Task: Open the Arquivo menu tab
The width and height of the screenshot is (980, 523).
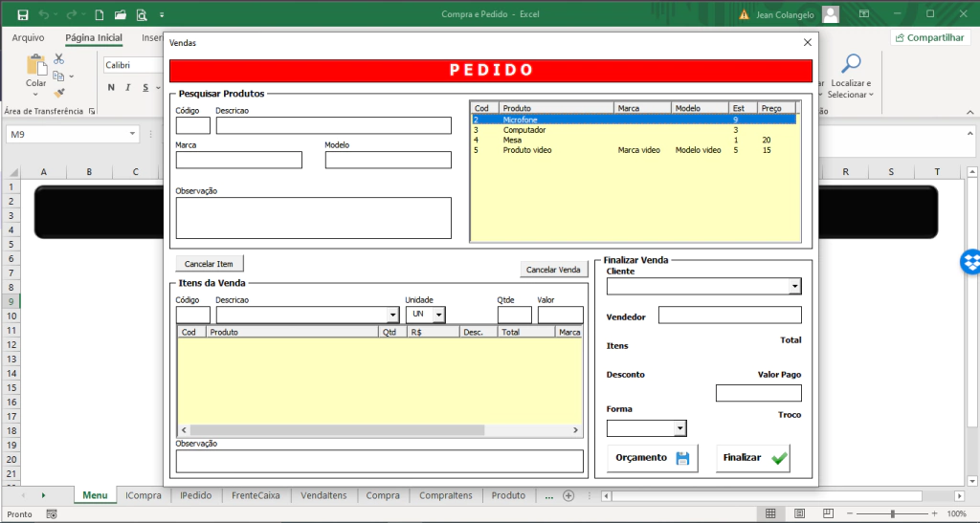Action: (28, 37)
